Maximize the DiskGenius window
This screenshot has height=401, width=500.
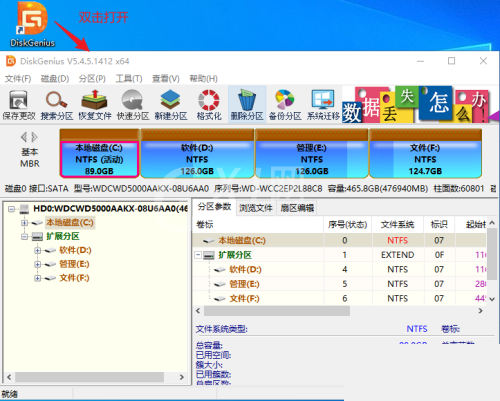pos(451,61)
